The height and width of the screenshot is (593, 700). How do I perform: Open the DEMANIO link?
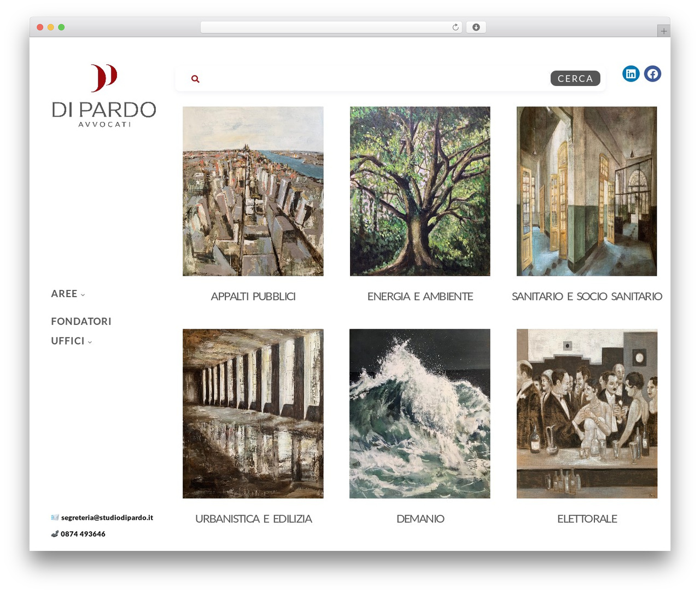(420, 519)
